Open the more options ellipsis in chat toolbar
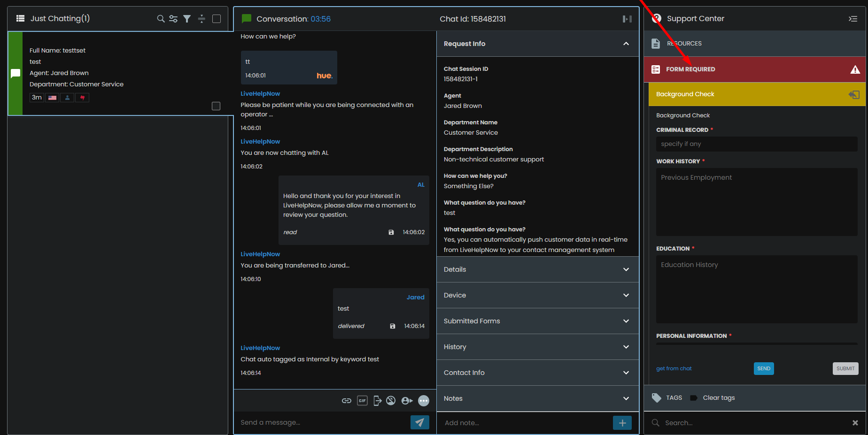 click(423, 400)
